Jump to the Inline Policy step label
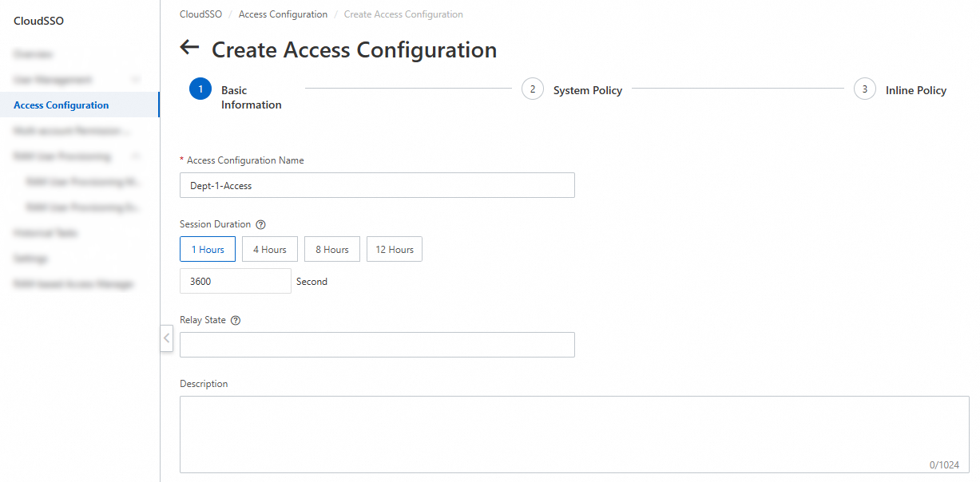The height and width of the screenshot is (482, 980). point(916,90)
